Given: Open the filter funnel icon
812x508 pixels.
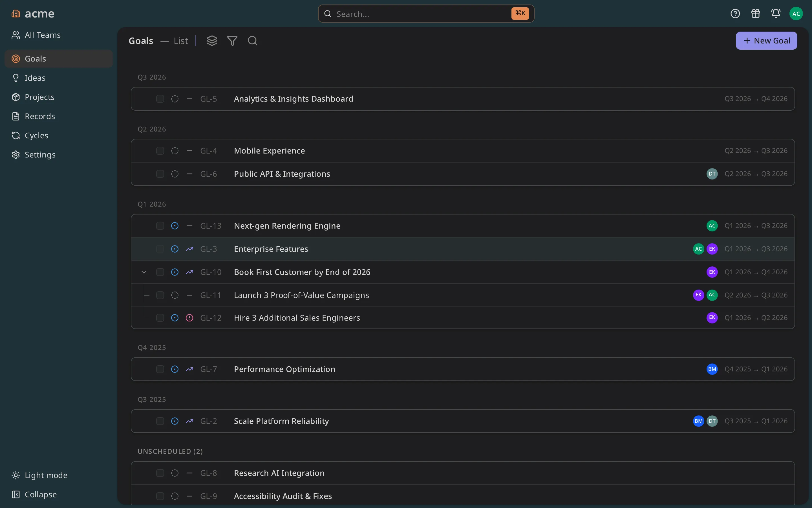Looking at the screenshot, I should (x=232, y=41).
